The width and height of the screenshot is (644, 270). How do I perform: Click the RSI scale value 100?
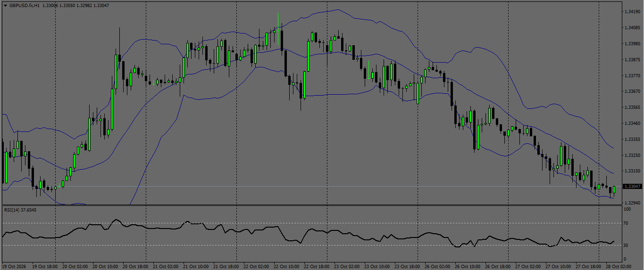pos(627,209)
